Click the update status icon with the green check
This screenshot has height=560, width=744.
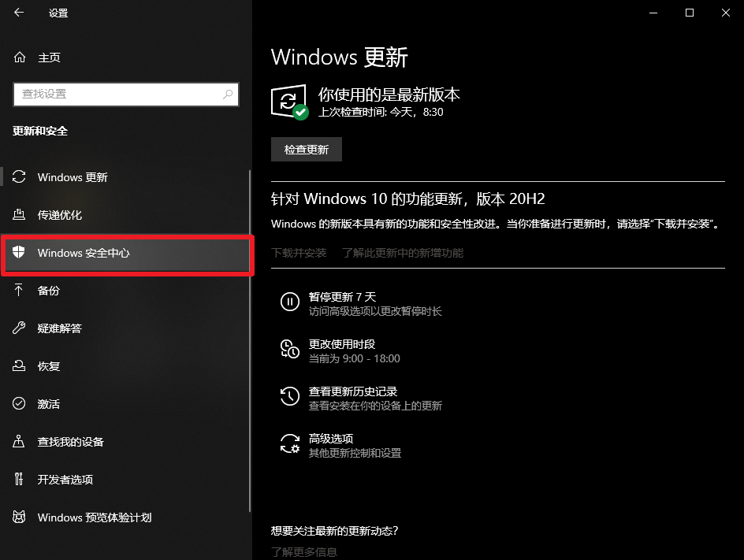(289, 102)
